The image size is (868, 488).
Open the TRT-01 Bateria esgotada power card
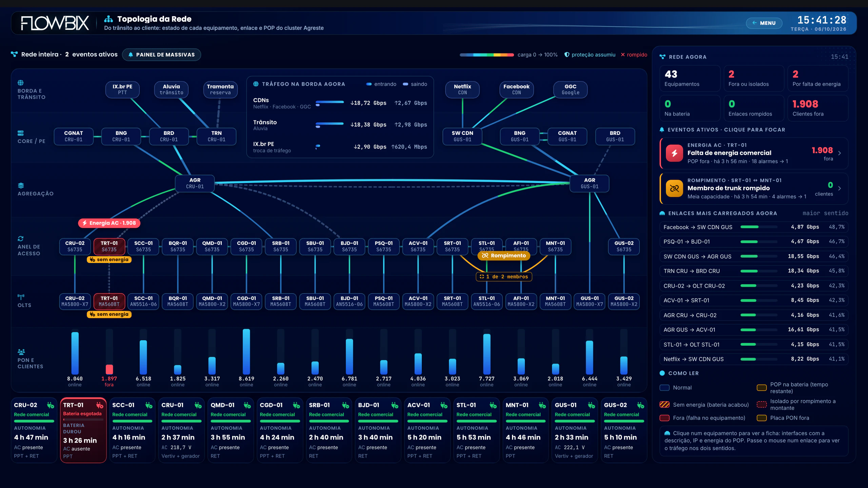pos(83,430)
